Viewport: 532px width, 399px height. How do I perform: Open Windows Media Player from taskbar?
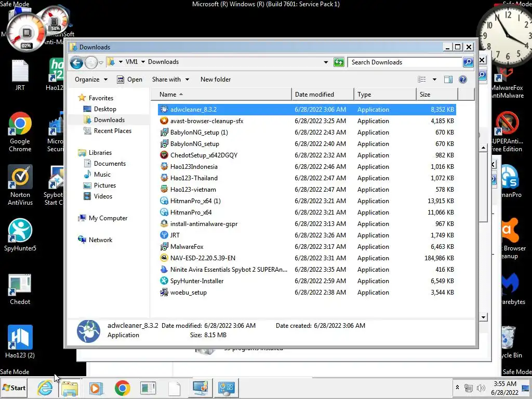(96, 388)
